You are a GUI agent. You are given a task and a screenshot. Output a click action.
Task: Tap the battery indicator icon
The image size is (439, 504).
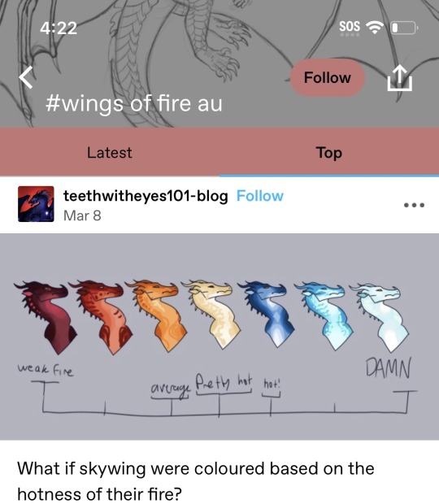(404, 28)
